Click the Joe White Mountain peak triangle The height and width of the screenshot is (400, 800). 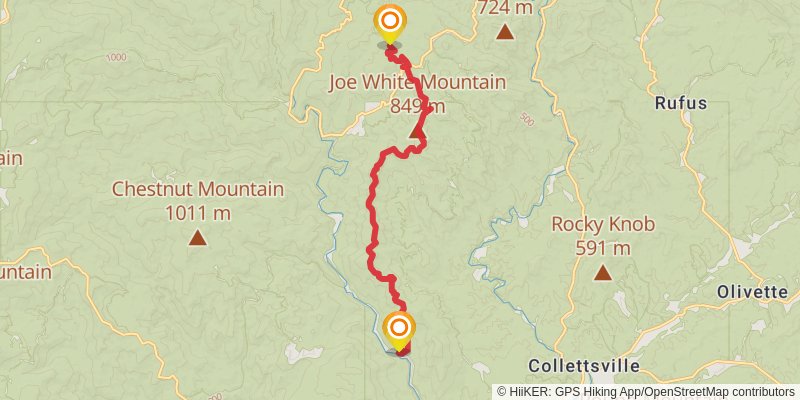tap(416, 133)
